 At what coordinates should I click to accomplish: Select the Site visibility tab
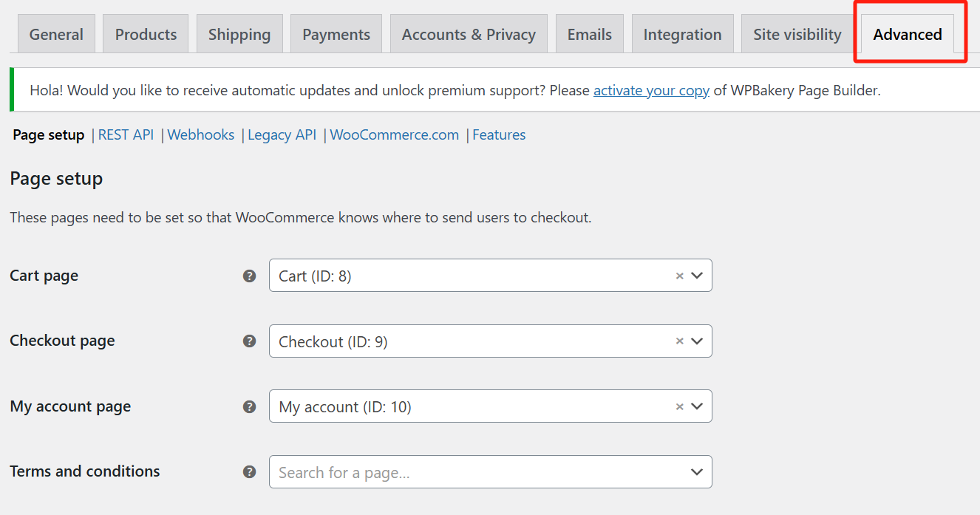[x=797, y=34]
